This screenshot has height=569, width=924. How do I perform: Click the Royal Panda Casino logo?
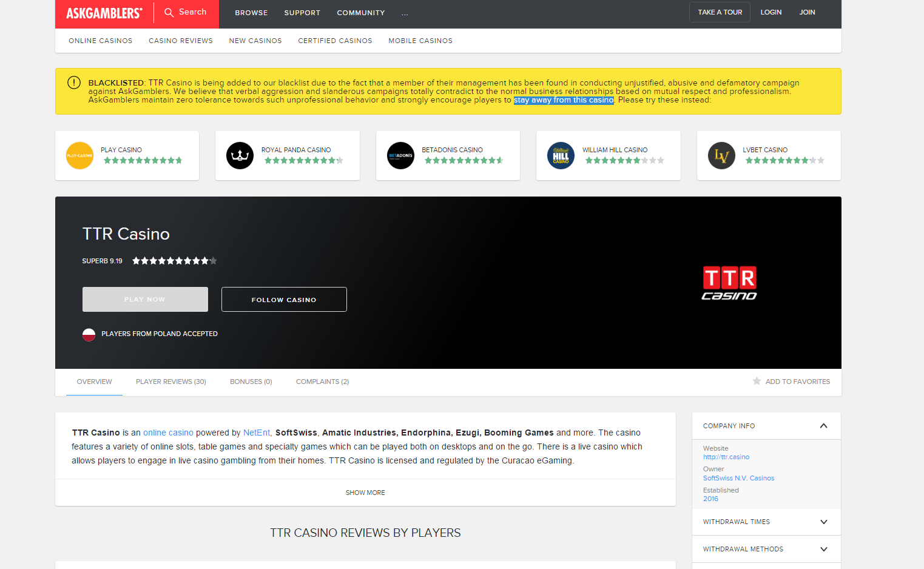(x=240, y=155)
